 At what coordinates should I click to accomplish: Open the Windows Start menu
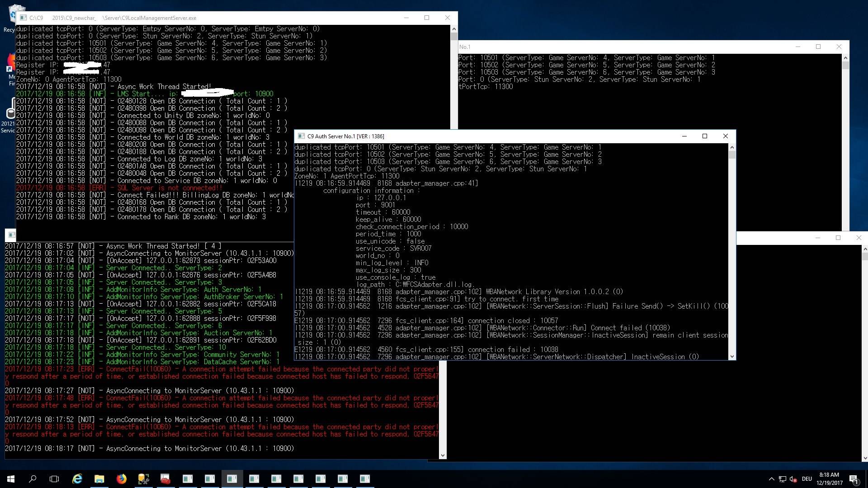click(11, 479)
